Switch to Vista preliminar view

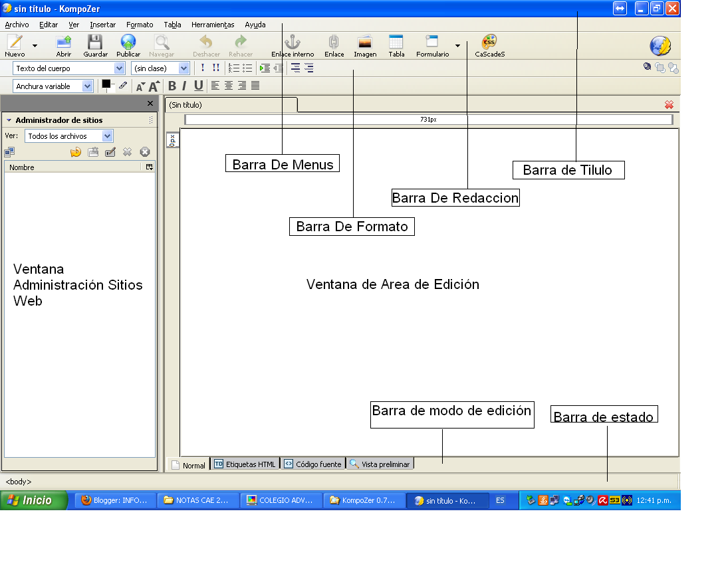(x=380, y=464)
